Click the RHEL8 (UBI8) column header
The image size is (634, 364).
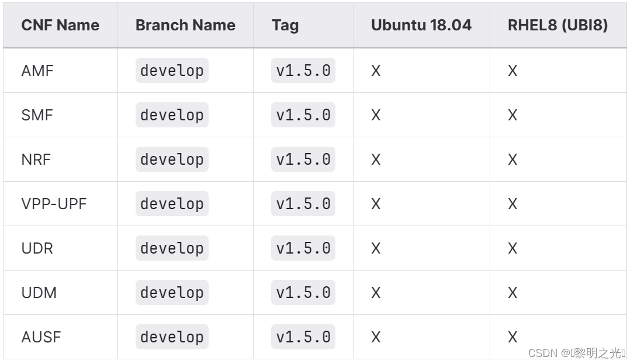coord(558,25)
